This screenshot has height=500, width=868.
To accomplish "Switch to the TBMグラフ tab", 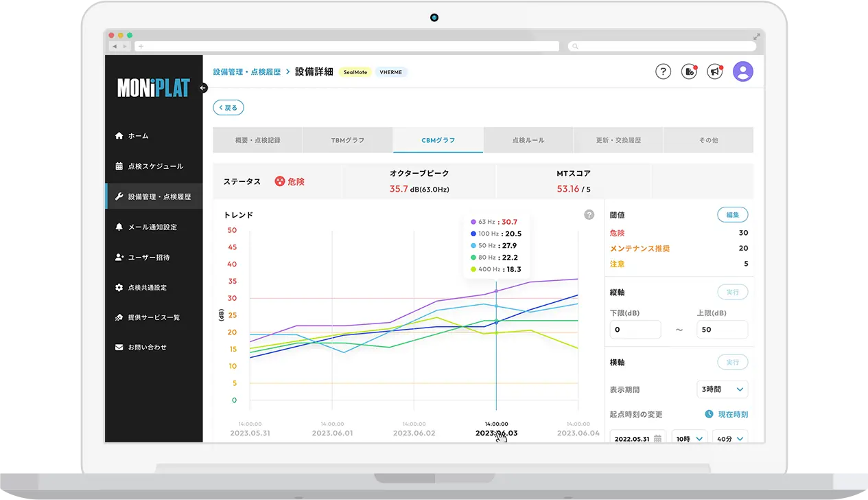I will [347, 139].
